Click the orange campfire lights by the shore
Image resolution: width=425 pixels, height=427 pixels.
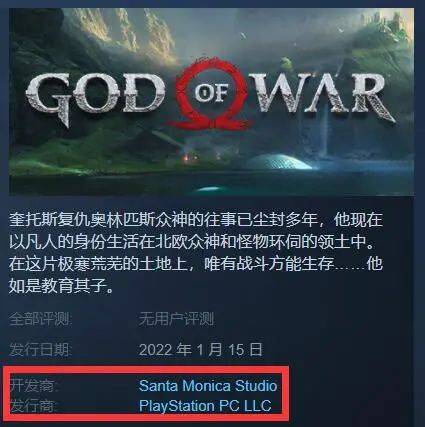[x=187, y=155]
